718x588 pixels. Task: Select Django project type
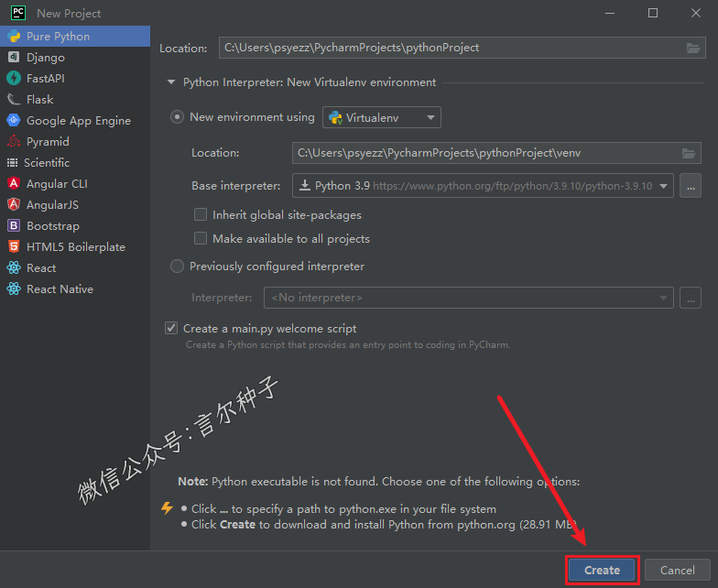[x=75, y=57]
